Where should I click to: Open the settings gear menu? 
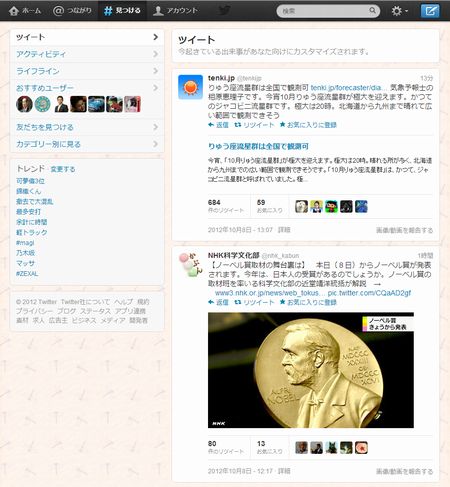(x=399, y=11)
